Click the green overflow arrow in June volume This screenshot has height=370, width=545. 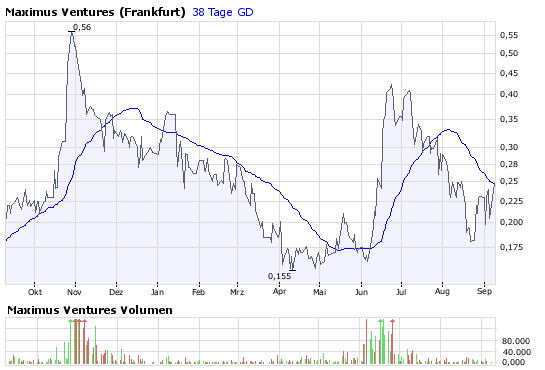tap(381, 321)
